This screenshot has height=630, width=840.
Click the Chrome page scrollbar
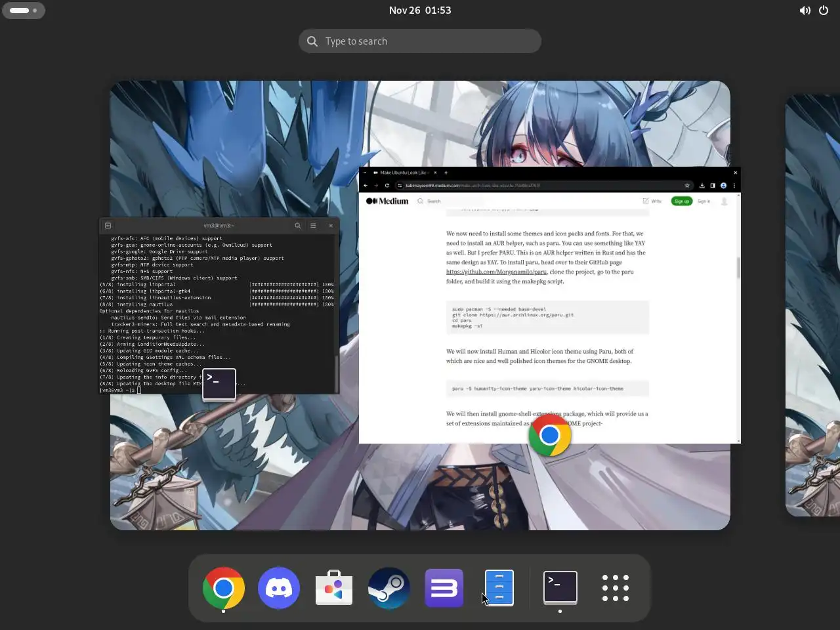(x=738, y=268)
